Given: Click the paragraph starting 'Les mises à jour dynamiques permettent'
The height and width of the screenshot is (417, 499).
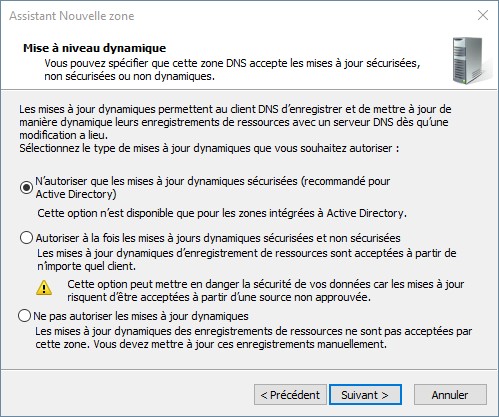Looking at the screenshot, I should [235, 122].
